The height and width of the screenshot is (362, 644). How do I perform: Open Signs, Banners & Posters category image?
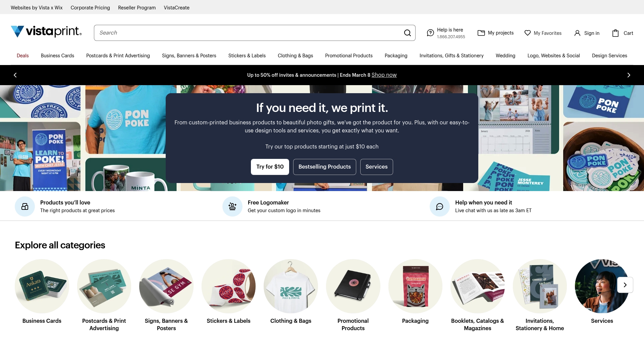(x=166, y=286)
